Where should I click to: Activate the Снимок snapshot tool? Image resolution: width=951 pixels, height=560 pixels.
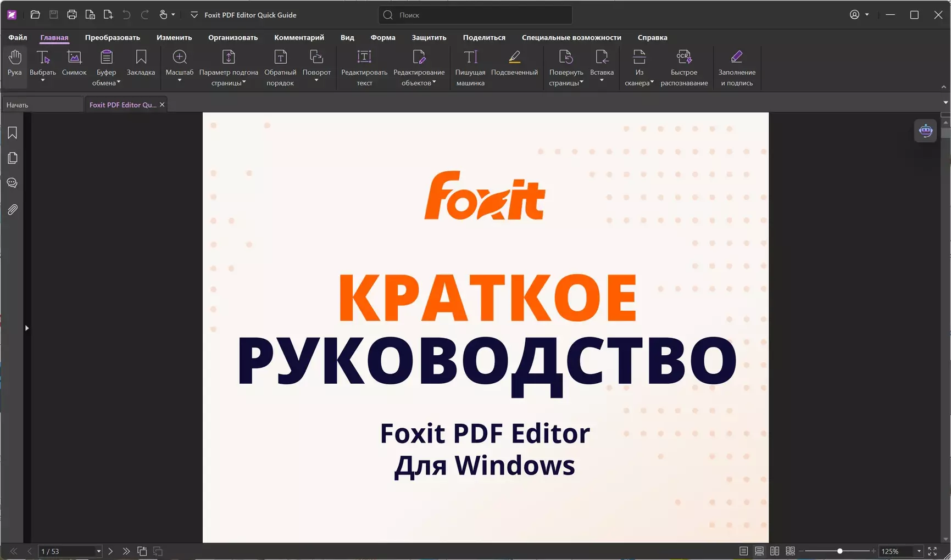click(x=74, y=63)
